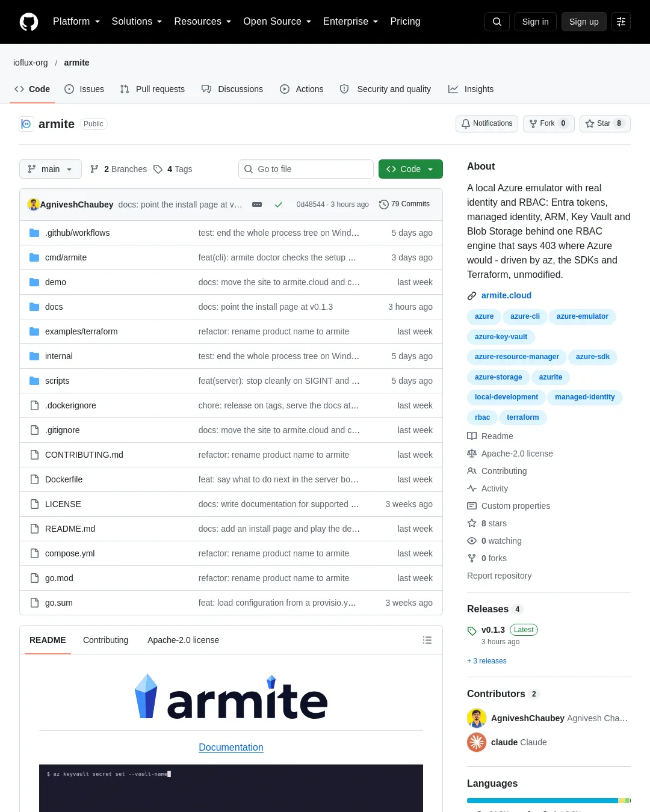Switch to the Insights tab

tap(471, 89)
